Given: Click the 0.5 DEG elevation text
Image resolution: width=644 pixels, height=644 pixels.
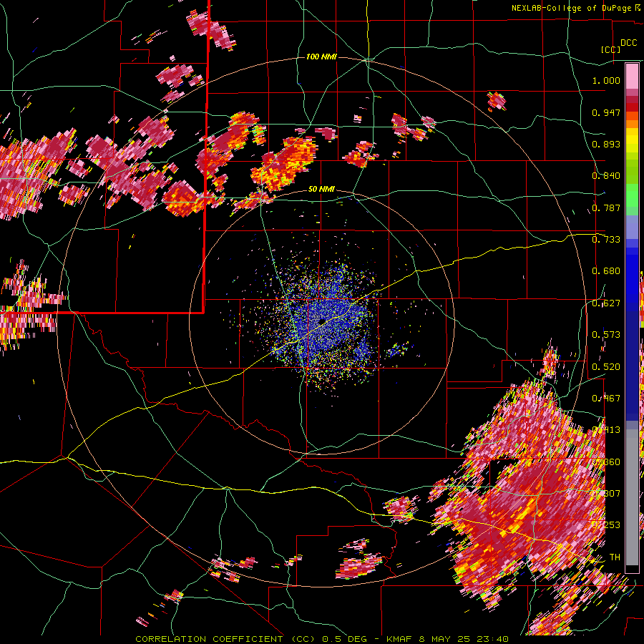Looking at the screenshot, I should coord(344,639).
